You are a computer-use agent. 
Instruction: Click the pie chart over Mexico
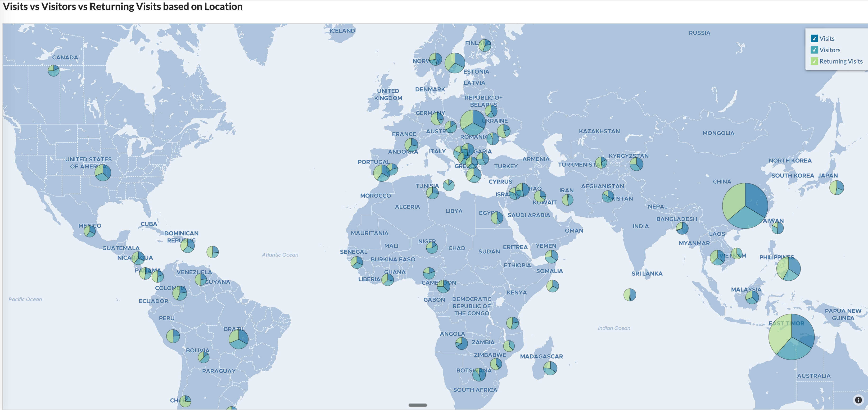90,231
